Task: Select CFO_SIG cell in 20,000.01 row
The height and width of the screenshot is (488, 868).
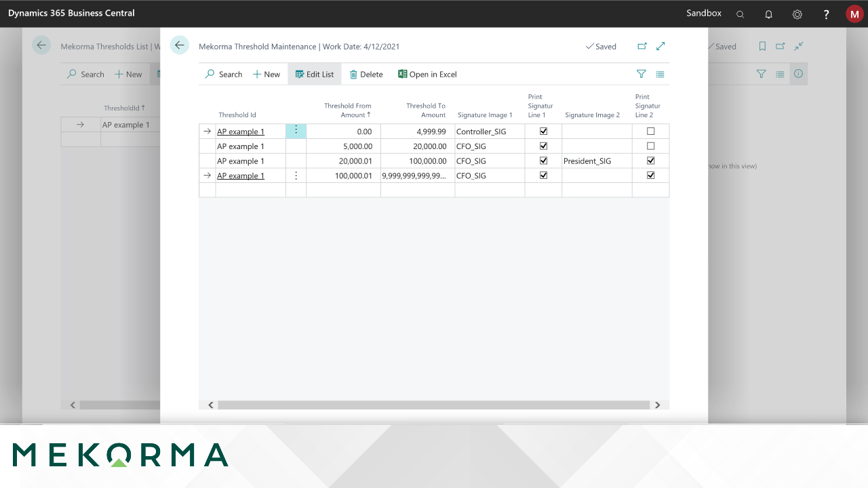Action: click(x=490, y=161)
